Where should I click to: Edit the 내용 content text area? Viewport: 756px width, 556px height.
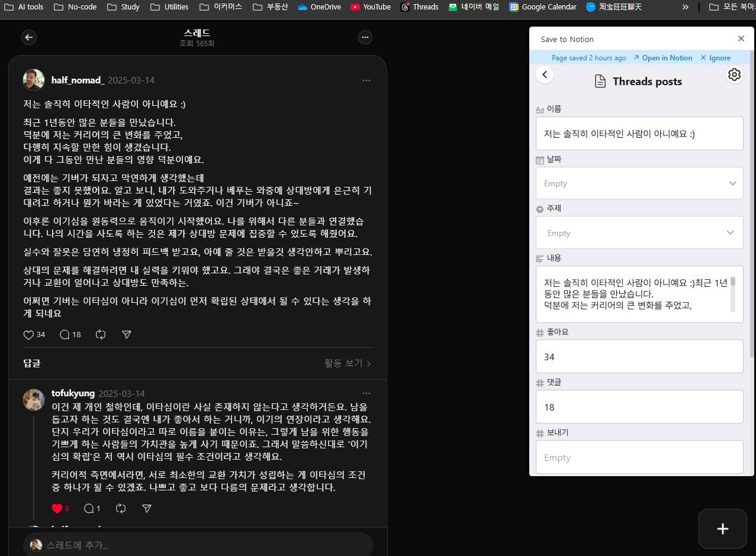point(639,294)
